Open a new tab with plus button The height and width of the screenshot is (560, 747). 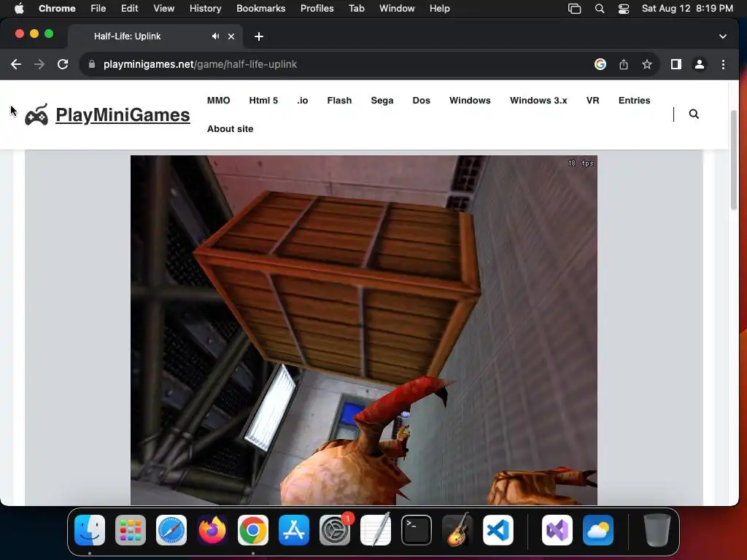point(259,36)
